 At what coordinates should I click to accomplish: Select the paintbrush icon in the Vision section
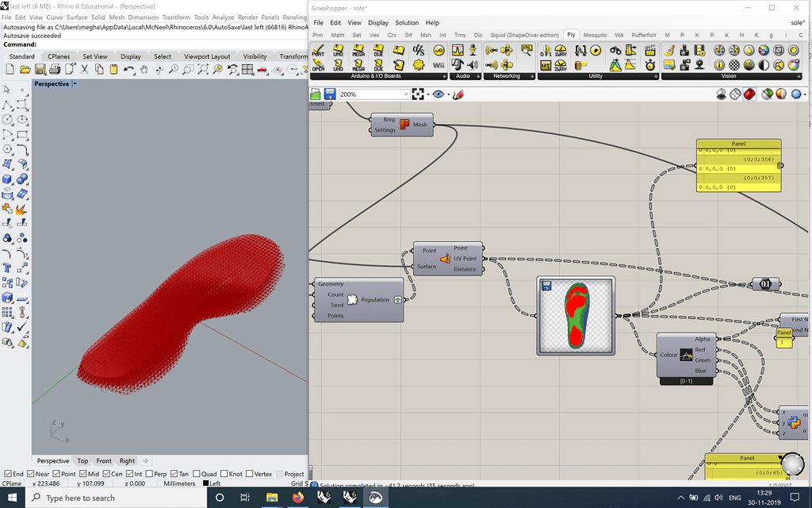click(668, 48)
